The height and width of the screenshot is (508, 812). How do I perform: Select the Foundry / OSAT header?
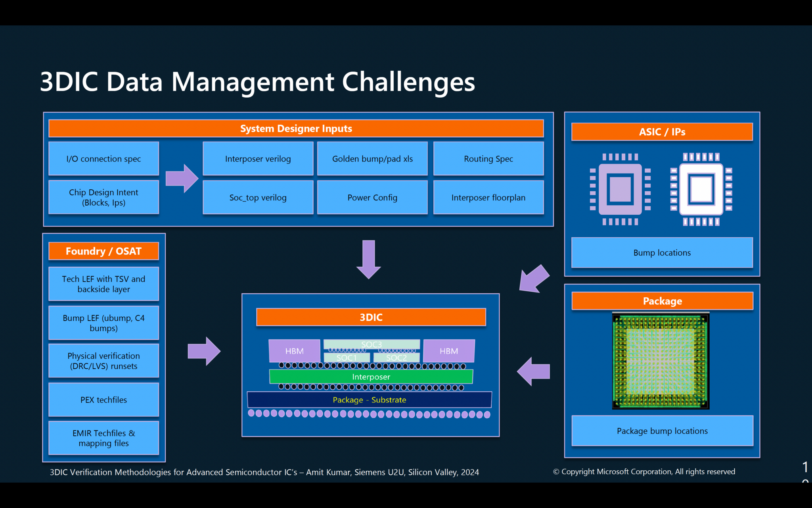pos(103,251)
